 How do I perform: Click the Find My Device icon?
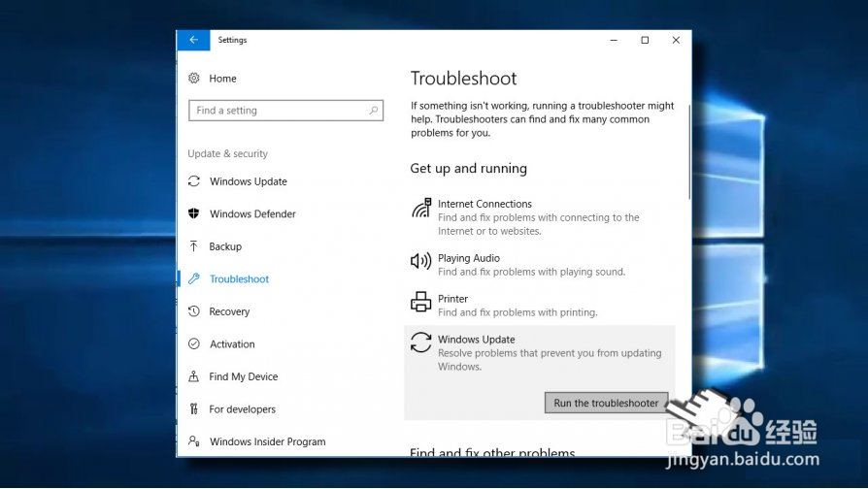(194, 376)
